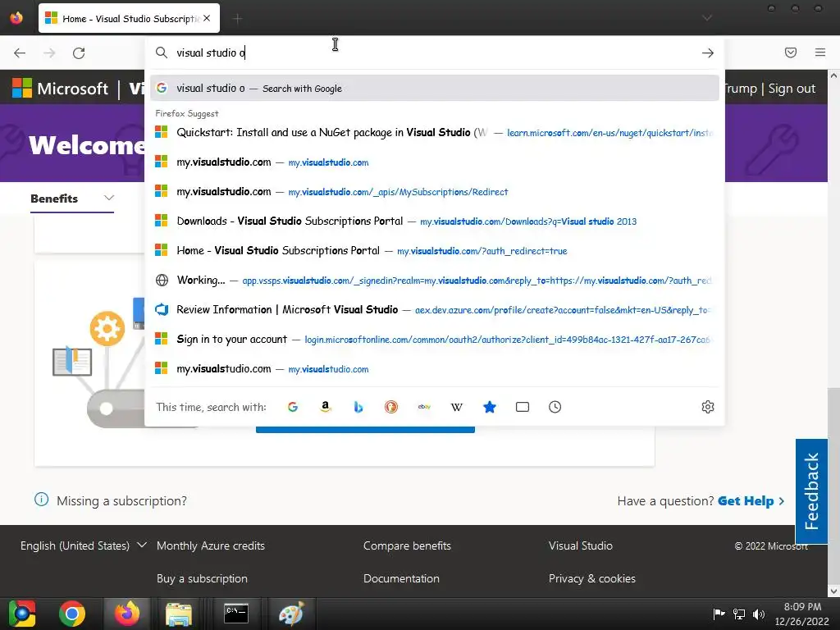Click the Firefox forward arrow button
This screenshot has height=630, width=840.
(x=49, y=53)
